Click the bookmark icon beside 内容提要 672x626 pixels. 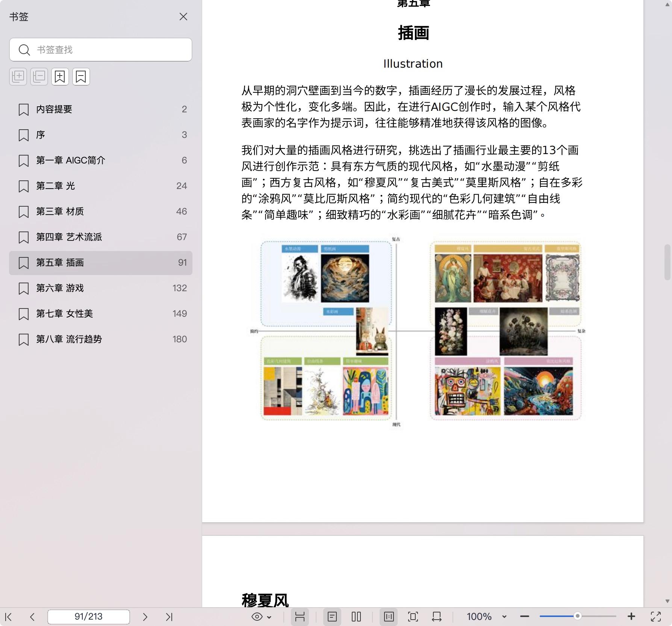[x=24, y=110]
